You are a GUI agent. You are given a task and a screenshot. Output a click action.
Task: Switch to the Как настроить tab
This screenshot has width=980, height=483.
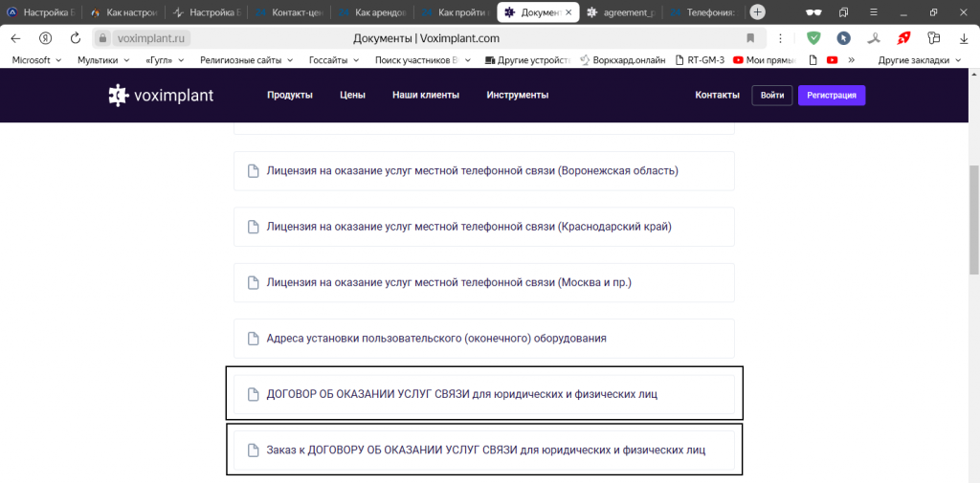click(x=124, y=11)
